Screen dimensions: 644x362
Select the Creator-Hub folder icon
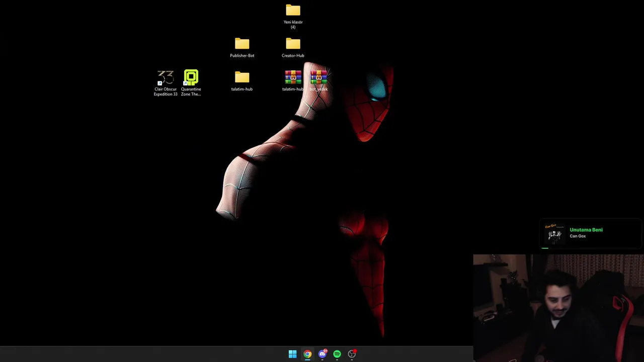[293, 44]
